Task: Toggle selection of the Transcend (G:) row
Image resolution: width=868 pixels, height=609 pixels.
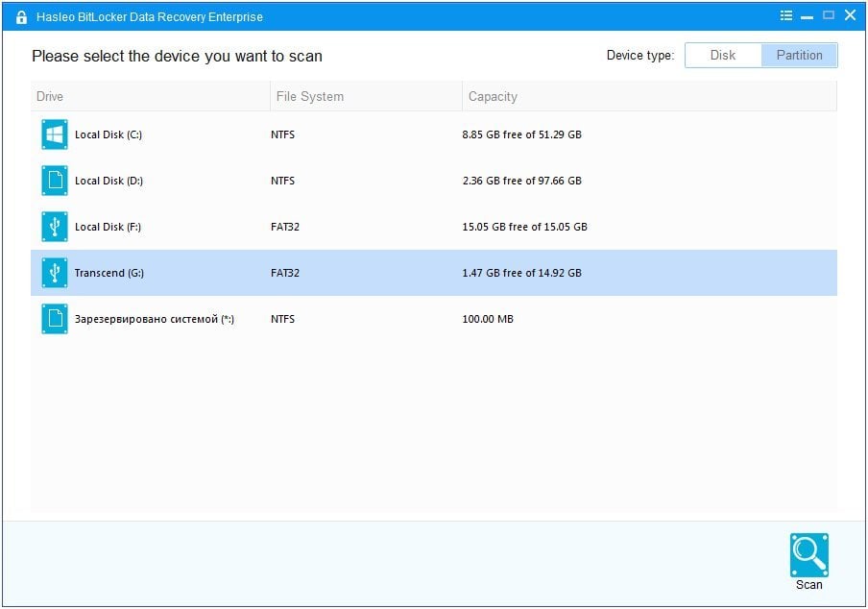Action: click(288, 273)
